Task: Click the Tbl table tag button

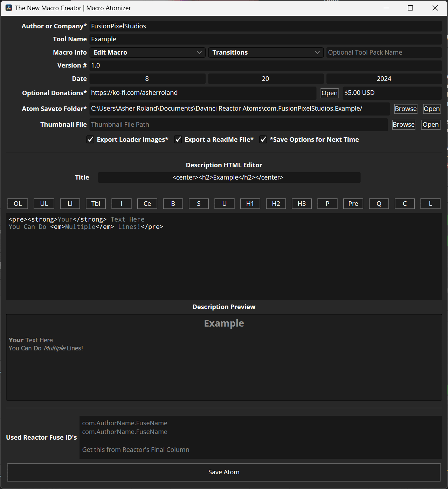Action: tap(96, 204)
